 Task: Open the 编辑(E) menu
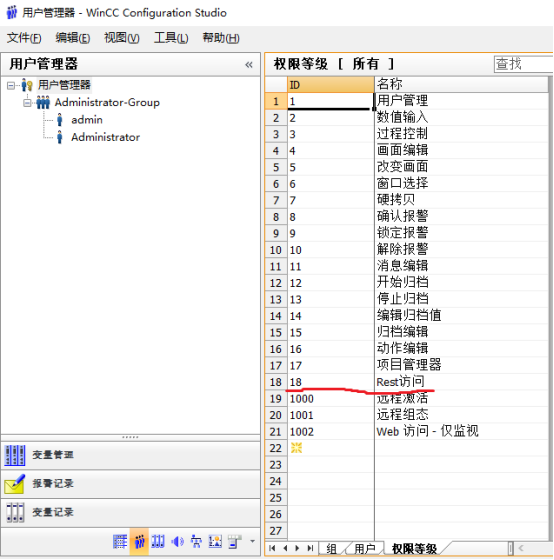[73, 38]
